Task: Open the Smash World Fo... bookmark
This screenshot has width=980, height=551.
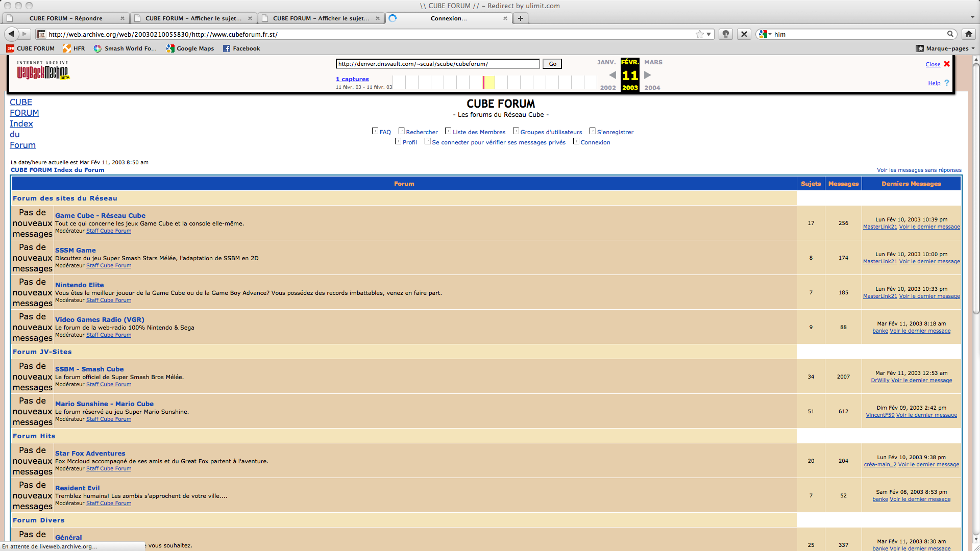Action: (126, 48)
